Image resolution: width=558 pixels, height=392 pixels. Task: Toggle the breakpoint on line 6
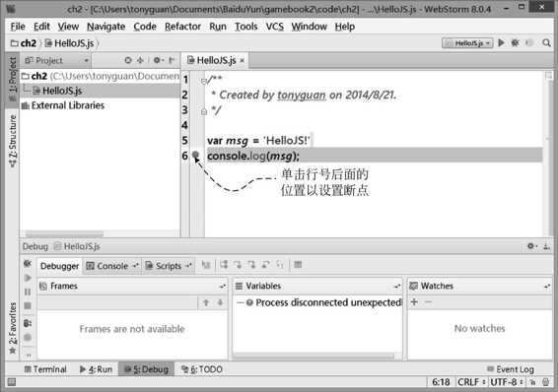tap(195, 155)
